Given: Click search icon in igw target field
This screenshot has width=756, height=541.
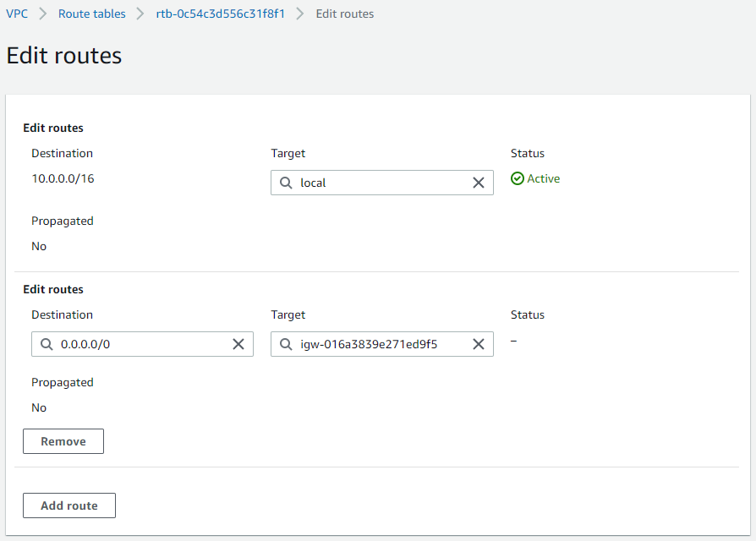Looking at the screenshot, I should 286,344.
